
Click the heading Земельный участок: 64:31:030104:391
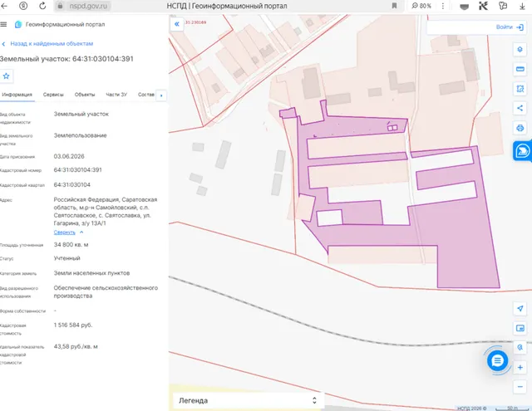click(x=66, y=59)
